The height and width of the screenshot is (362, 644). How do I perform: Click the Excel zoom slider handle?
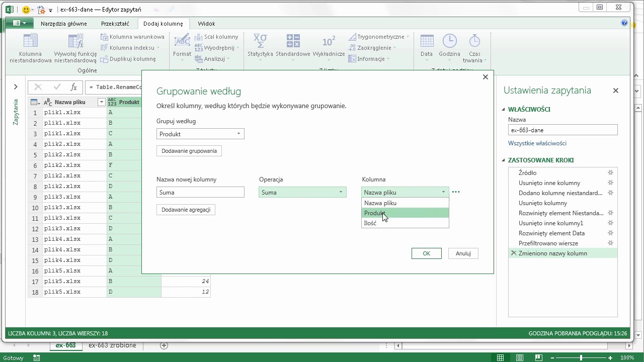pyautogui.click(x=581, y=358)
